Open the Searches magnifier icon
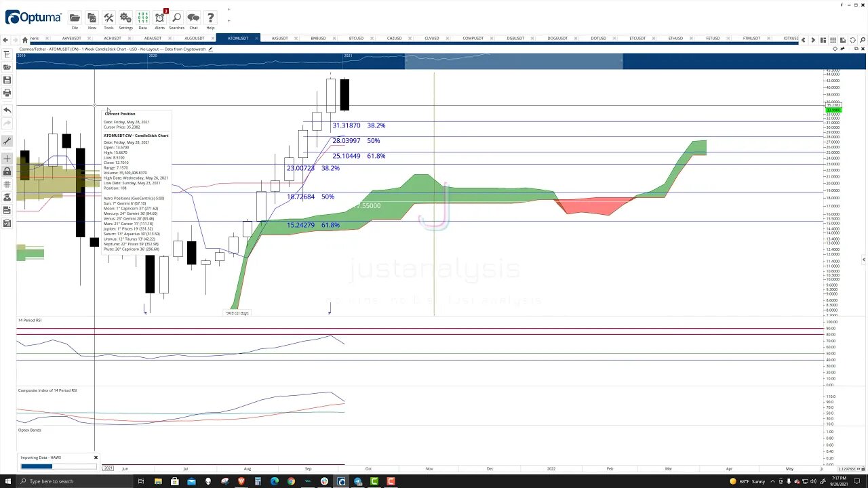Image resolution: width=868 pixels, height=488 pixels. coord(176,18)
